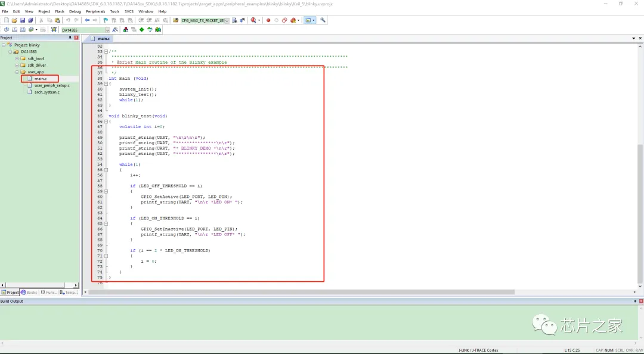Click the Download to flash icon
Viewport: 644px width, 354px height.
[x=53, y=30]
